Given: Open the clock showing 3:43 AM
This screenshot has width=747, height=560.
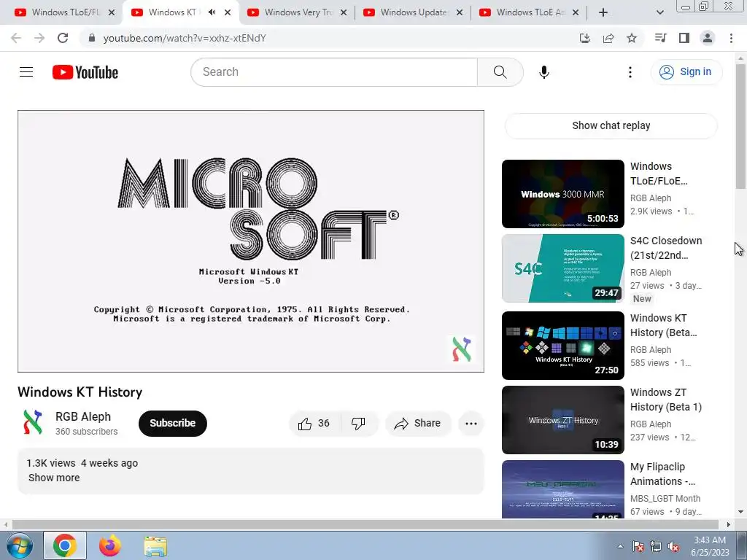Looking at the screenshot, I should [x=710, y=546].
